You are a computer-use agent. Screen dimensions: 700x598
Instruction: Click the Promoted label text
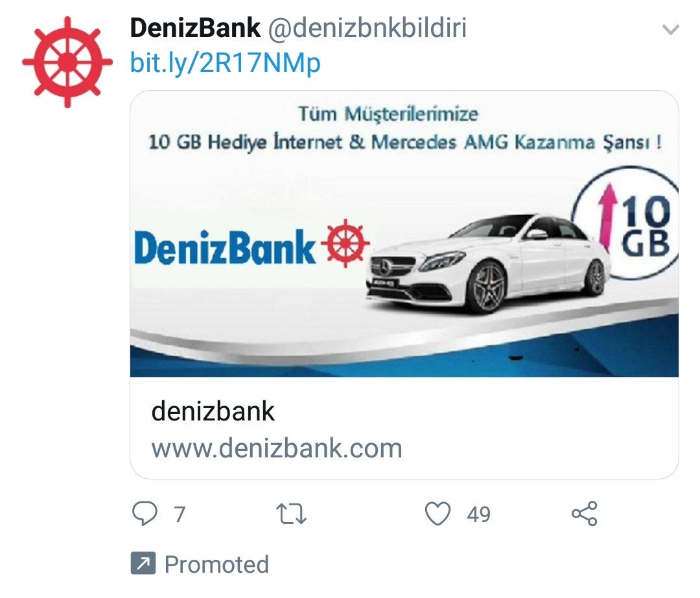pos(217,564)
